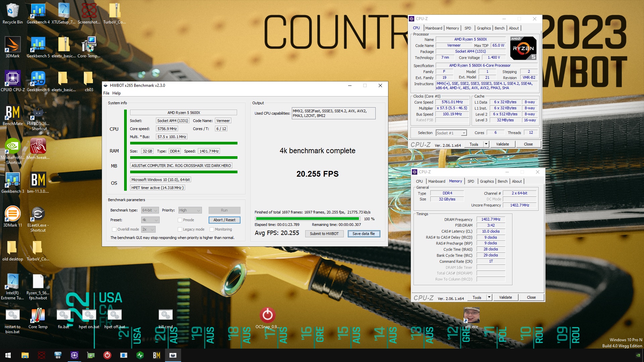Viewport: 644px width, 362px height.
Task: Enable Legacy mode checkbox
Action: point(180,229)
